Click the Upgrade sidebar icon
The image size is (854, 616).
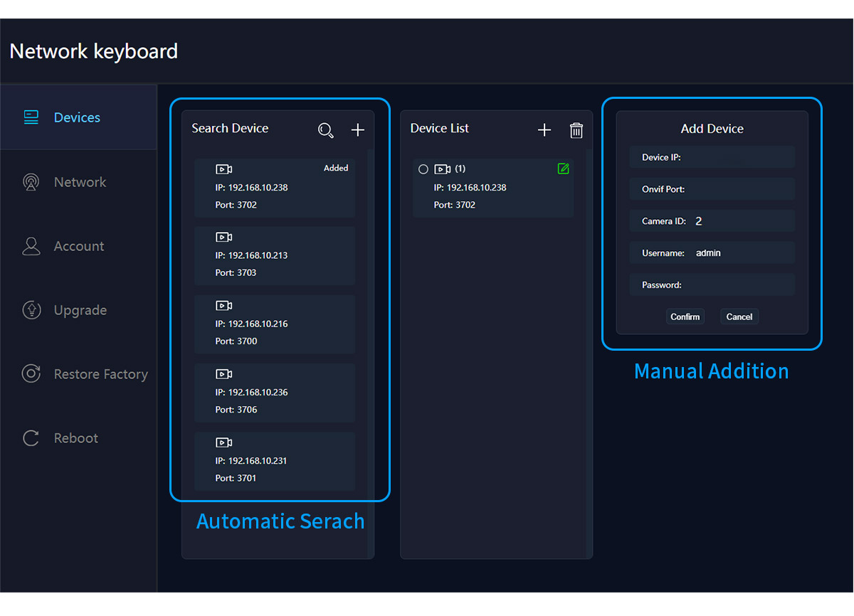[31, 310]
